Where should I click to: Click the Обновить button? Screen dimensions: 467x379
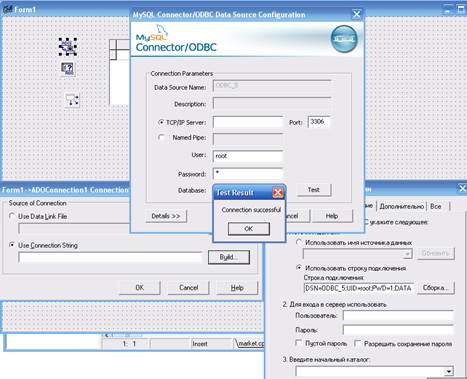435,253
